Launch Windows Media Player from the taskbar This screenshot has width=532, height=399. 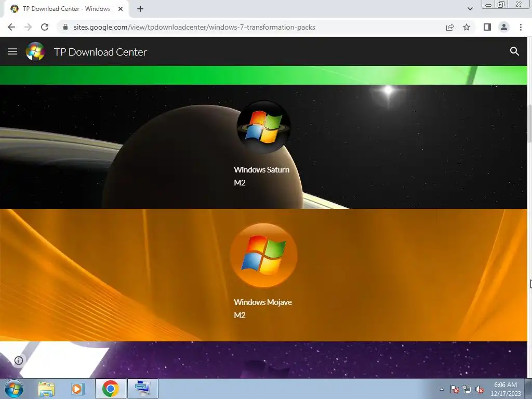77,389
